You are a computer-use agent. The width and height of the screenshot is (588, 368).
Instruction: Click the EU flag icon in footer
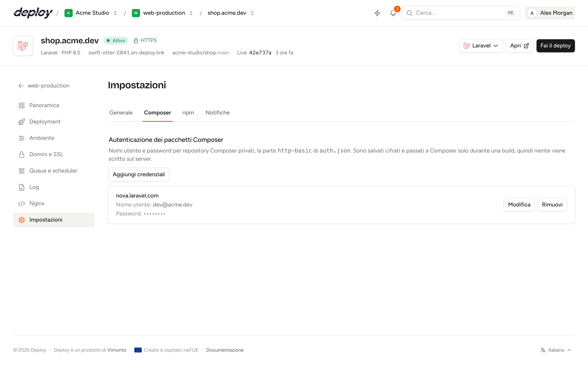tap(138, 350)
